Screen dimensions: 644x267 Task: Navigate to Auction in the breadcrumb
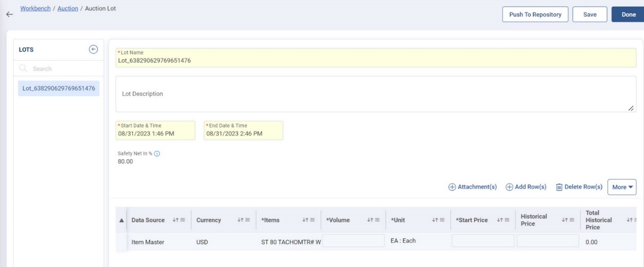[x=68, y=9]
